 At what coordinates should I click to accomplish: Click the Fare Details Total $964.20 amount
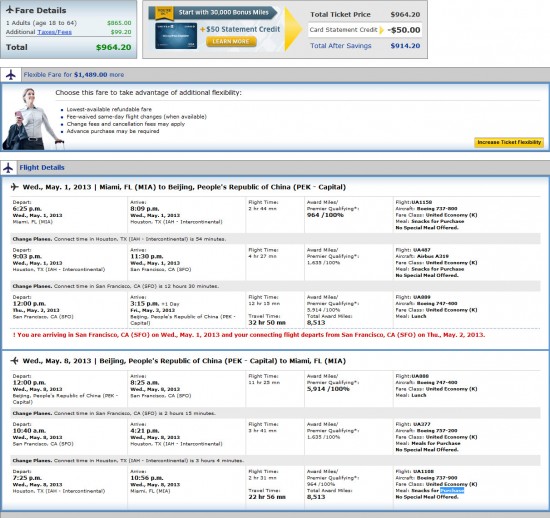pos(114,47)
